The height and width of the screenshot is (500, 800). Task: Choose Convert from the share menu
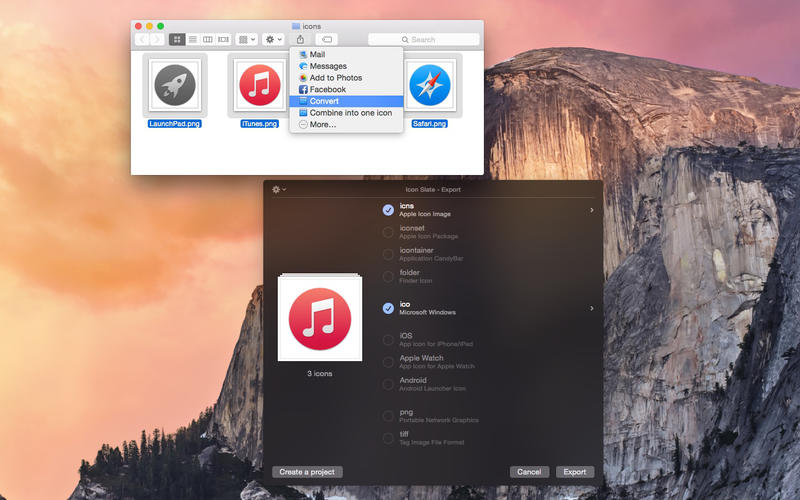pos(324,101)
